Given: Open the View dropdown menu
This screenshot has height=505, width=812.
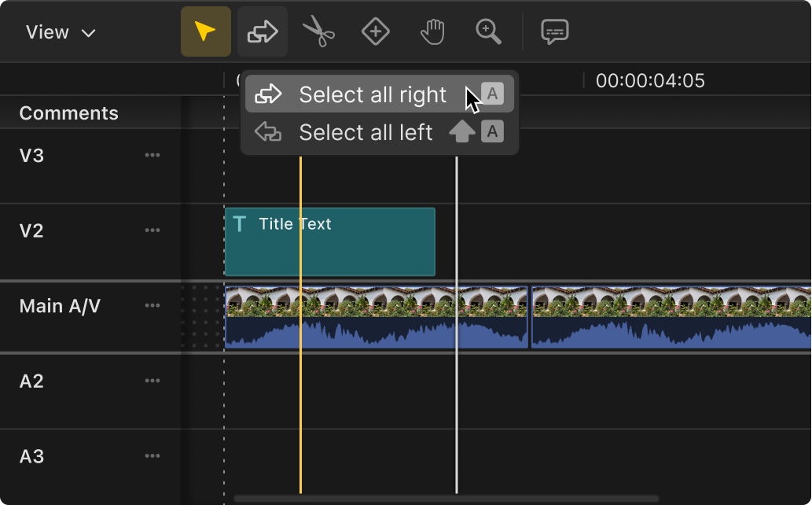Looking at the screenshot, I should pos(61,33).
